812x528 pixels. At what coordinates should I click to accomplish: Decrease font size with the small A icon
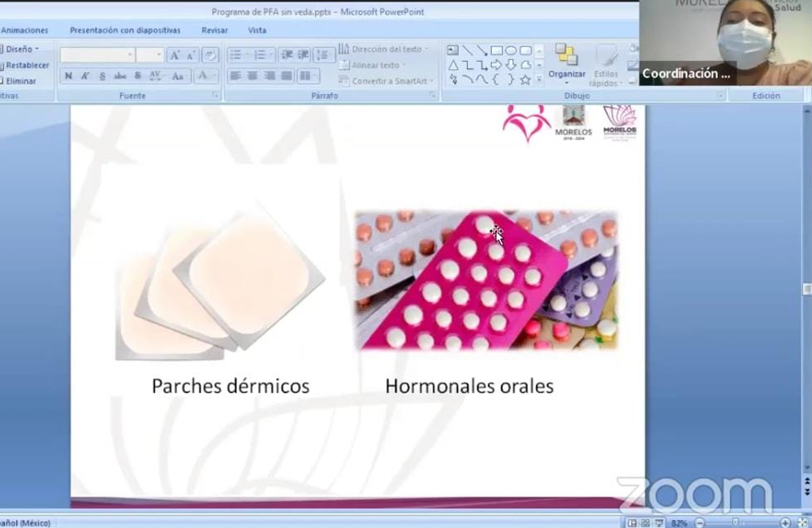point(191,55)
